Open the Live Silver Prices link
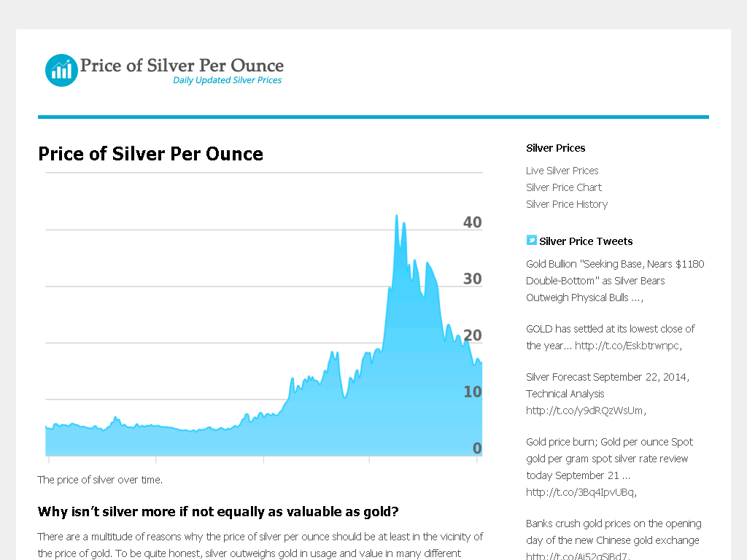The height and width of the screenshot is (560, 747). tap(562, 171)
